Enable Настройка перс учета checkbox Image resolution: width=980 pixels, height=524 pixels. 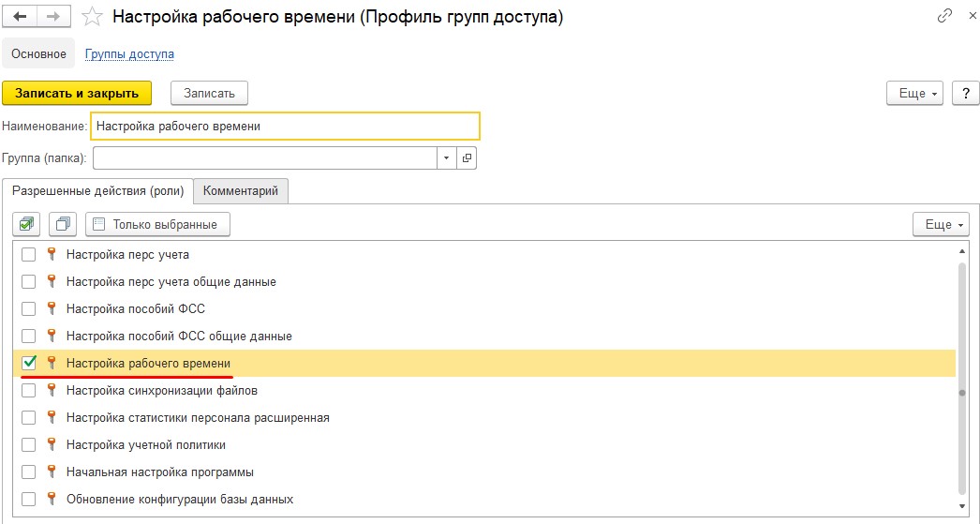pos(29,255)
